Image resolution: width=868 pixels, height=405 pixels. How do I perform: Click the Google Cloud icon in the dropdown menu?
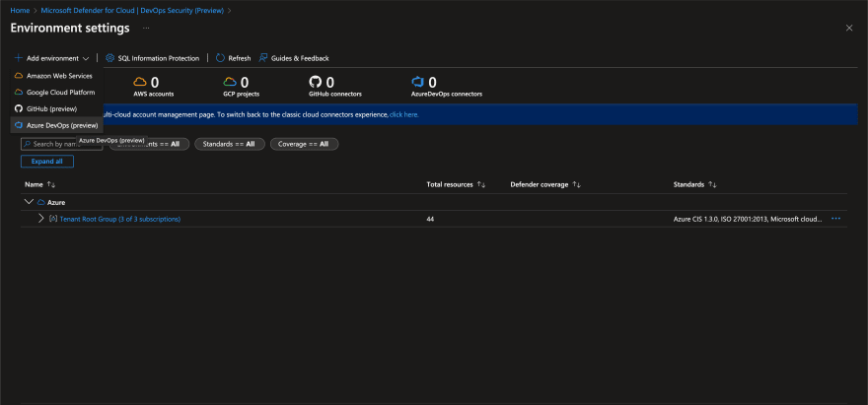[x=19, y=93]
